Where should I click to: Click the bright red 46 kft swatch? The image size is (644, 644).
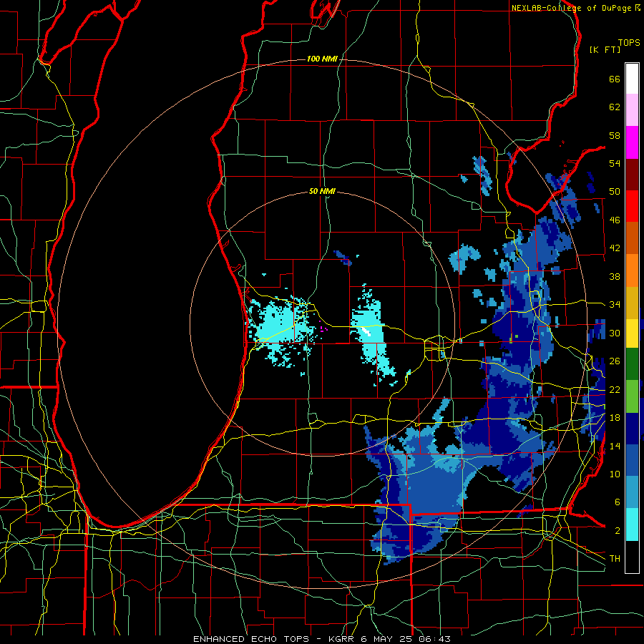pos(632,206)
